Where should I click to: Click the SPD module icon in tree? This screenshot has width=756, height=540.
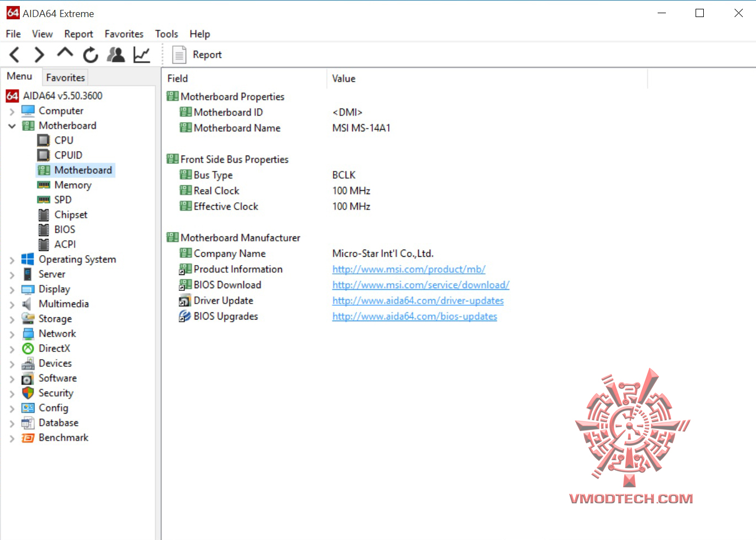pos(43,200)
